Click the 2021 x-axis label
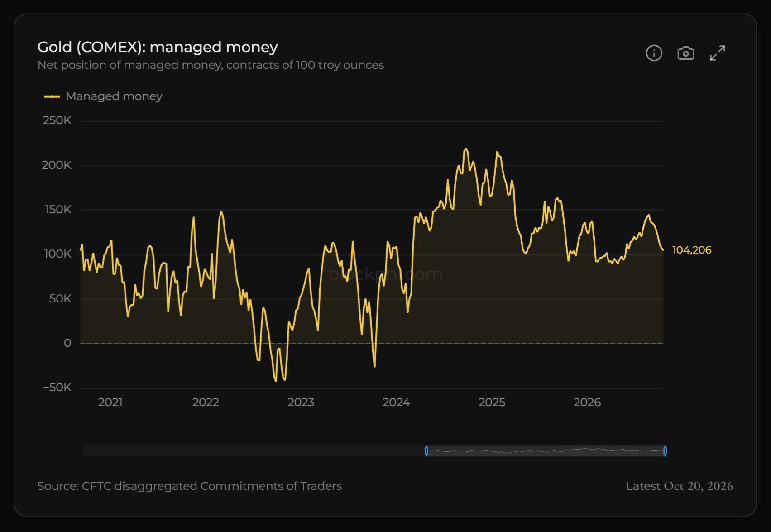 tap(110, 403)
